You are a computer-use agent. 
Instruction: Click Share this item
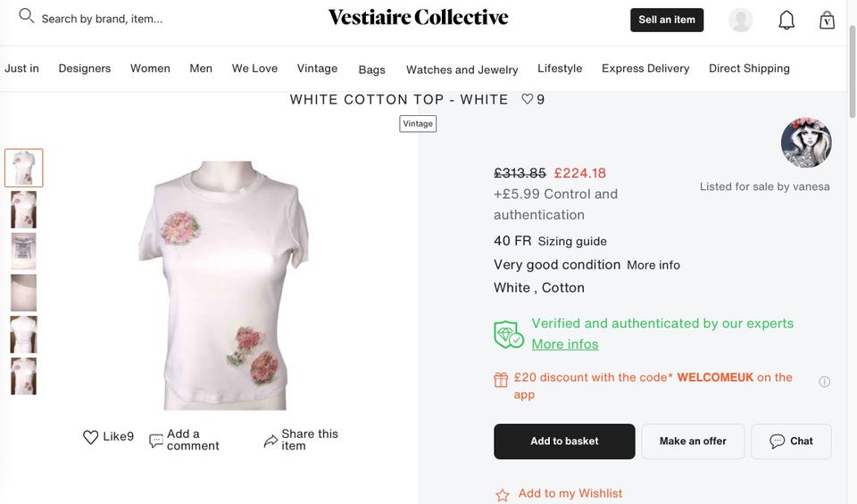301,440
